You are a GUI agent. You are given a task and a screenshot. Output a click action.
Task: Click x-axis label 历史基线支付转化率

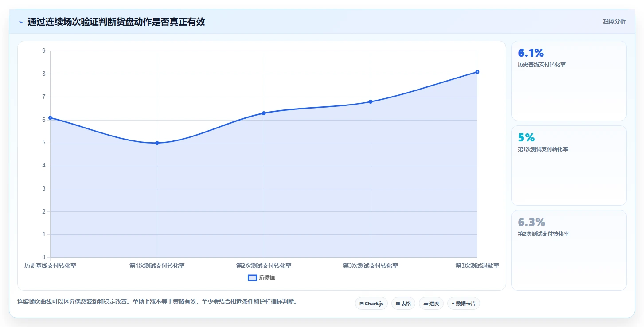click(50, 266)
